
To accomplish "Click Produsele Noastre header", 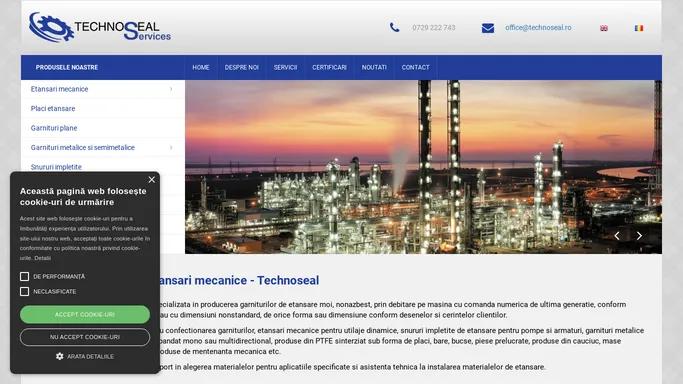I will click(67, 67).
